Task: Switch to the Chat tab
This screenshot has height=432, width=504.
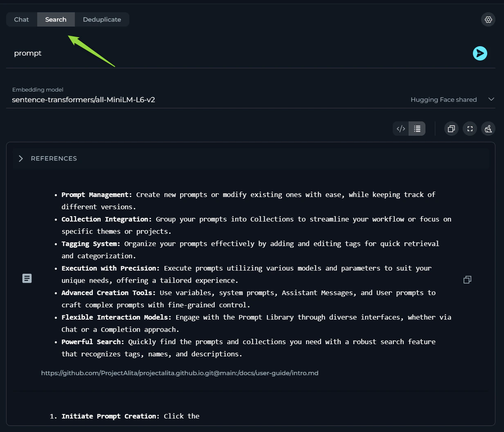Action: (x=21, y=19)
